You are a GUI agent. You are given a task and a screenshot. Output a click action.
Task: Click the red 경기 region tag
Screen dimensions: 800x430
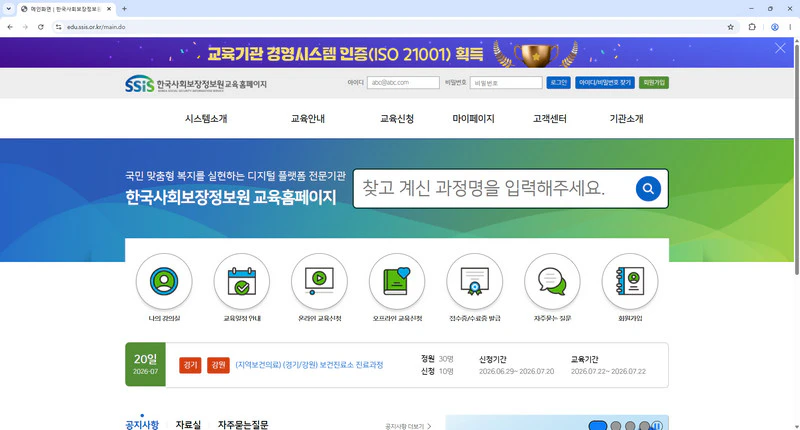190,365
